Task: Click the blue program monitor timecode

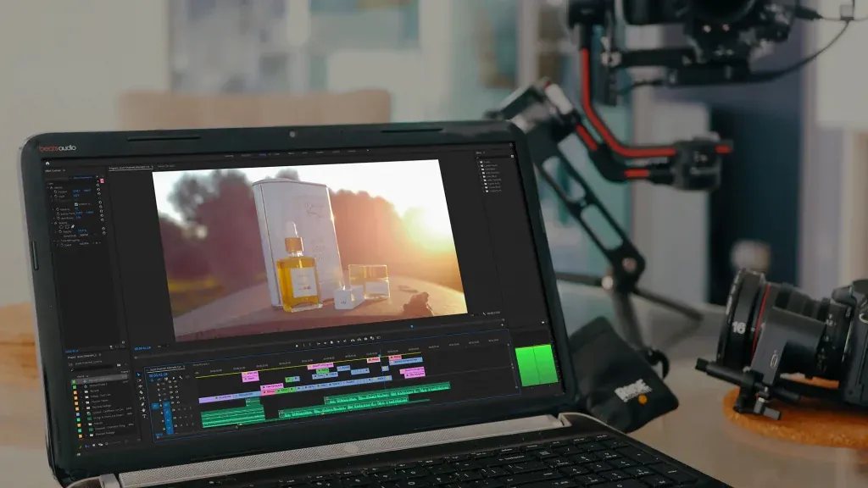Action: pos(142,348)
